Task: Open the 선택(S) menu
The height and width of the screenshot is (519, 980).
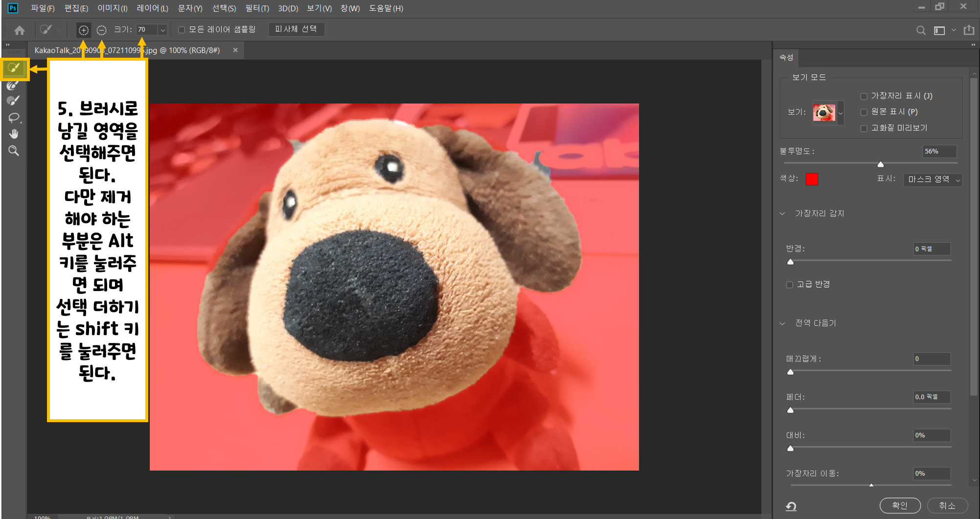Action: tap(224, 8)
